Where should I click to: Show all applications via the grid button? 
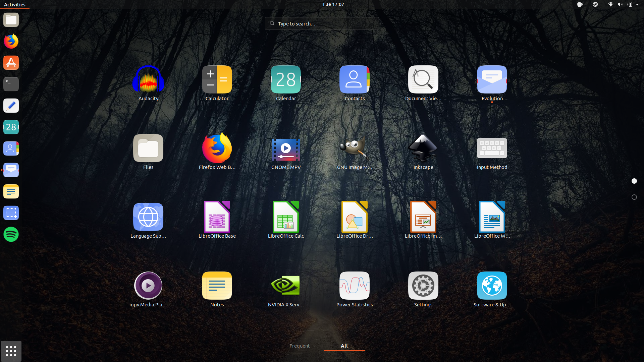click(11, 351)
